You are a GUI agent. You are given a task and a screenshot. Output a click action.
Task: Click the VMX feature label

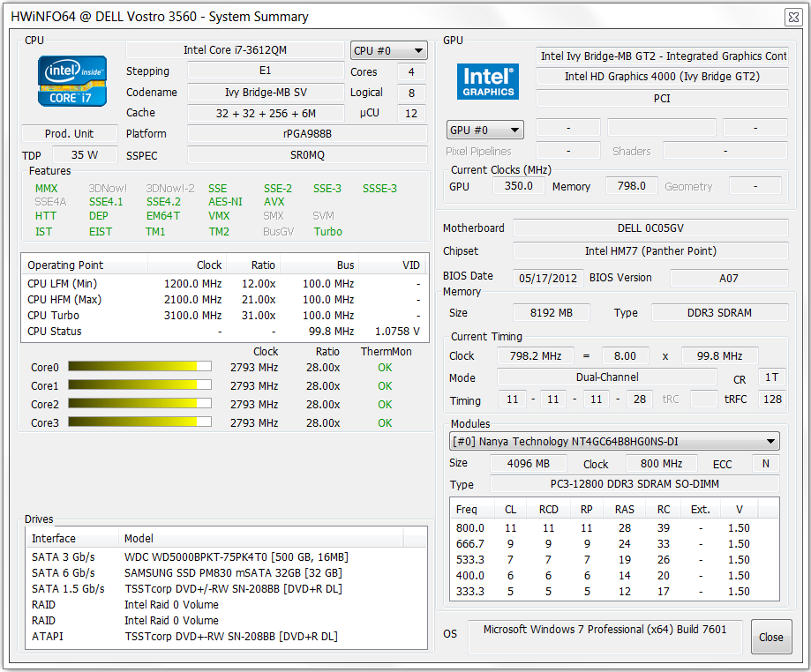tap(220, 216)
